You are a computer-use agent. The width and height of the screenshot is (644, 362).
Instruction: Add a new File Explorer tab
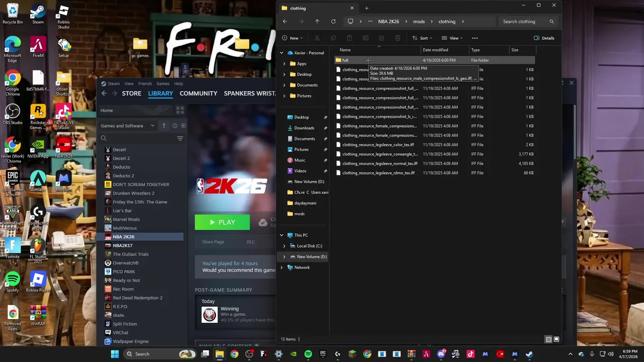(x=366, y=8)
